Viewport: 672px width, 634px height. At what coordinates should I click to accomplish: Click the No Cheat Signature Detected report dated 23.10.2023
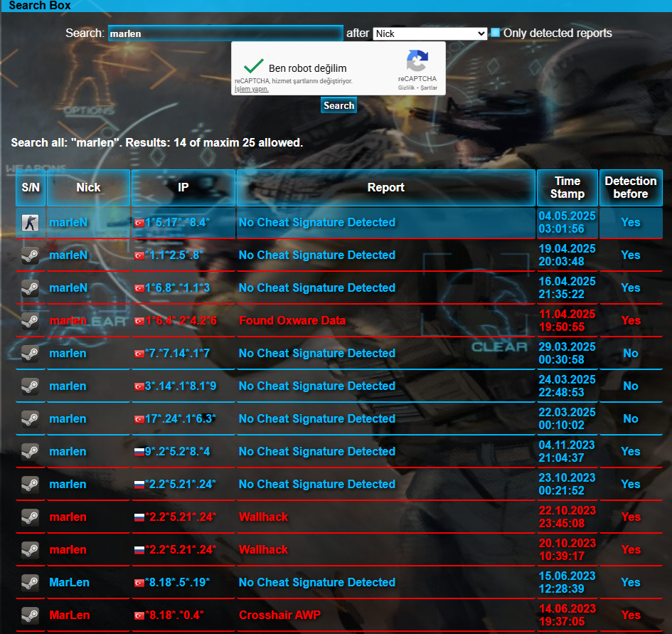(x=317, y=485)
